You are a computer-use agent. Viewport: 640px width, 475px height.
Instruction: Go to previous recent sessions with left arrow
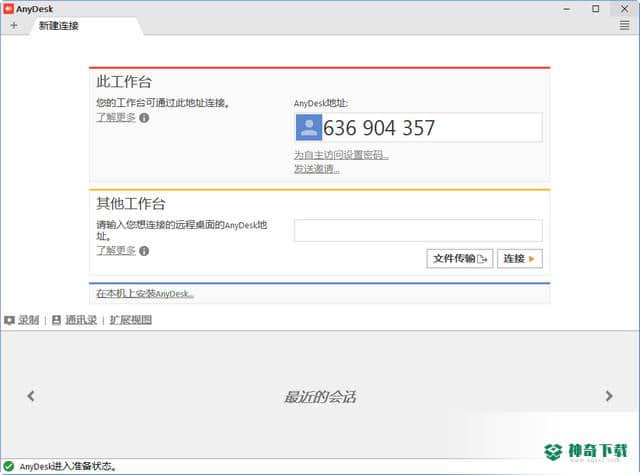click(31, 396)
